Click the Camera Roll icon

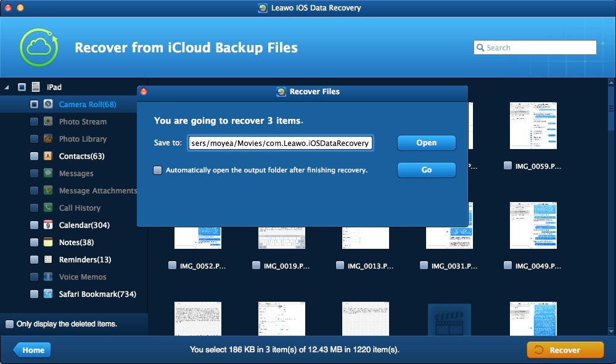point(48,105)
